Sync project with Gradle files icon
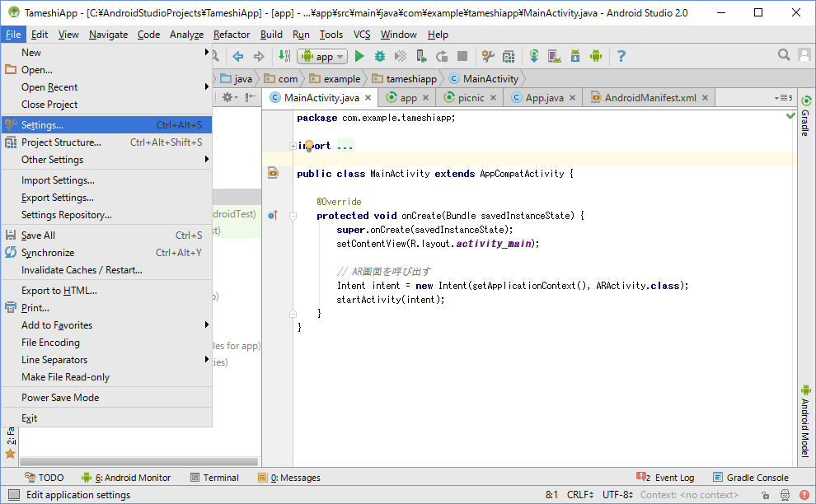816x504 pixels. [534, 56]
